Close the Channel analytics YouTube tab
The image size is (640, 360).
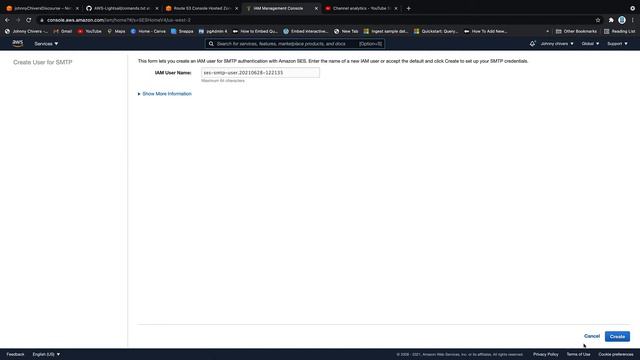coord(396,8)
